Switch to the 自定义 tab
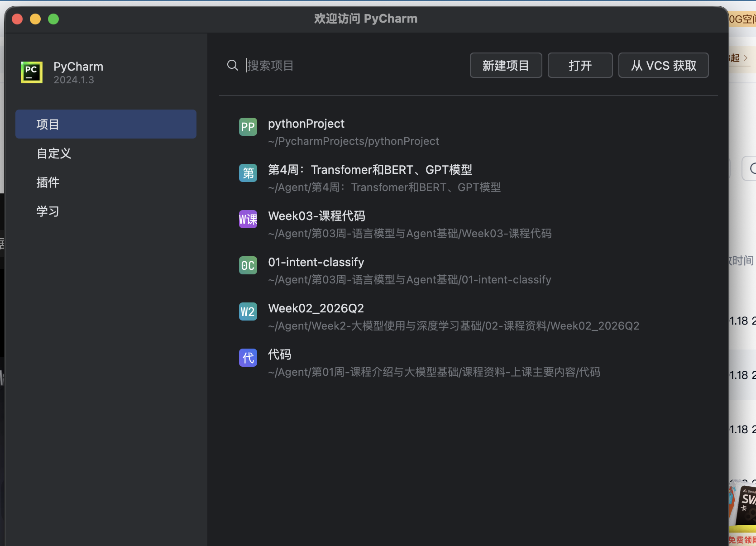The width and height of the screenshot is (756, 546). pos(106,153)
